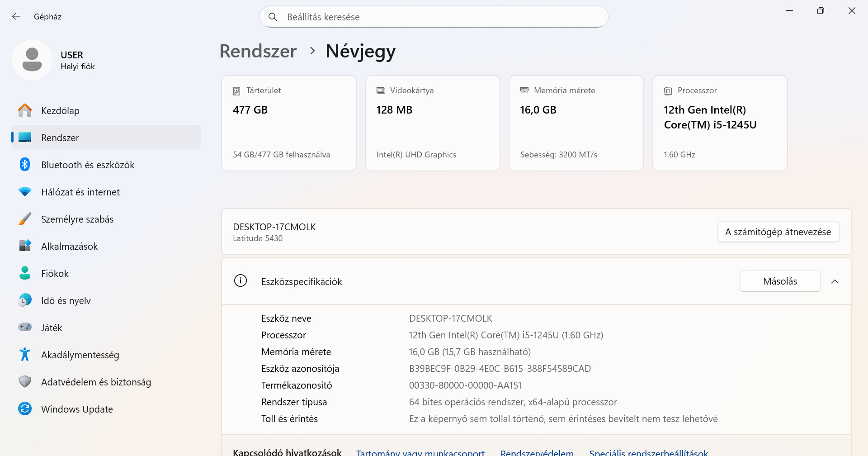The width and height of the screenshot is (868, 456).
Task: Click the Akadálymentesség accessibility icon
Action: point(25,355)
